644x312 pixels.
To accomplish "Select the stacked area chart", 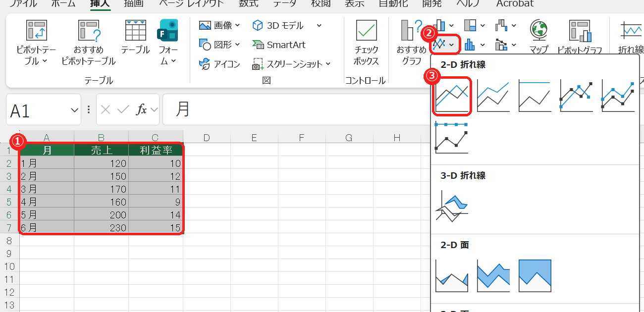I will click(493, 276).
